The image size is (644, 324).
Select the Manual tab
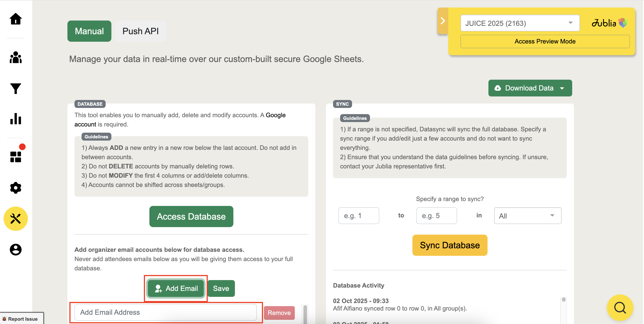[89, 31]
